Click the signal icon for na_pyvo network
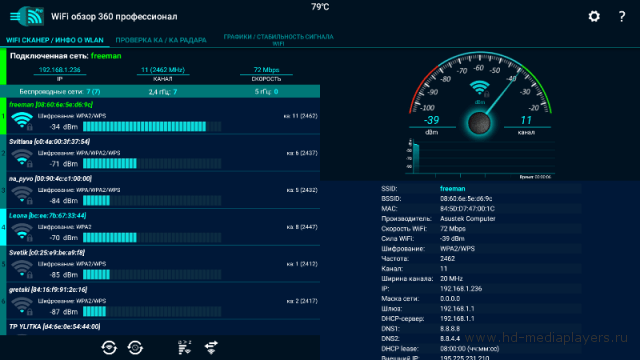Viewport: 640px width, 360px height. coord(22,195)
